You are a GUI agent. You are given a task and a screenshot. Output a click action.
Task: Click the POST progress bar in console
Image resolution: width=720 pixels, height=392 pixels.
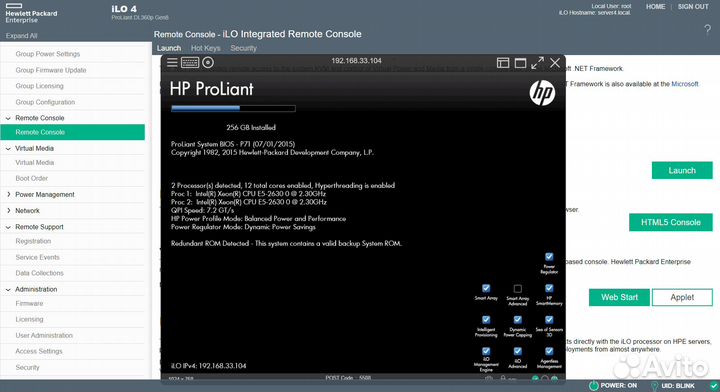click(233, 109)
